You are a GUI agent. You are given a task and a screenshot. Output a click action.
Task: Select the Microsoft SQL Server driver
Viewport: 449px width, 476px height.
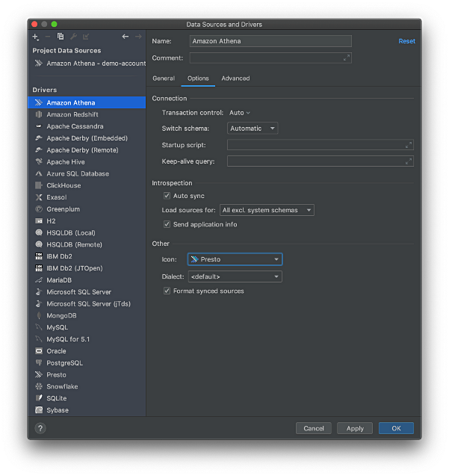click(x=87, y=292)
